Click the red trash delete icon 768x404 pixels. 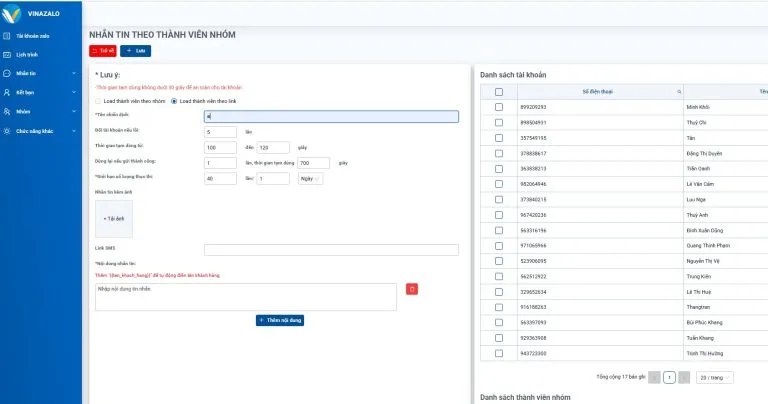click(x=411, y=289)
